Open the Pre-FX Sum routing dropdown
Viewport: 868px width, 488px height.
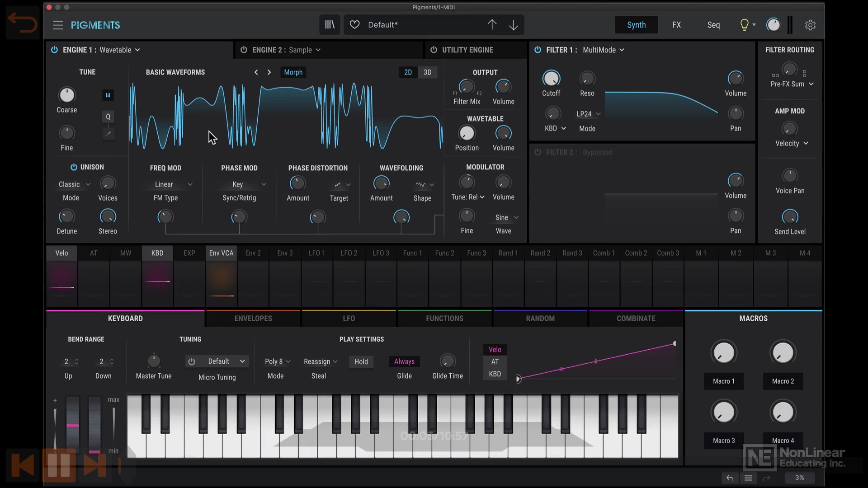pyautogui.click(x=792, y=84)
